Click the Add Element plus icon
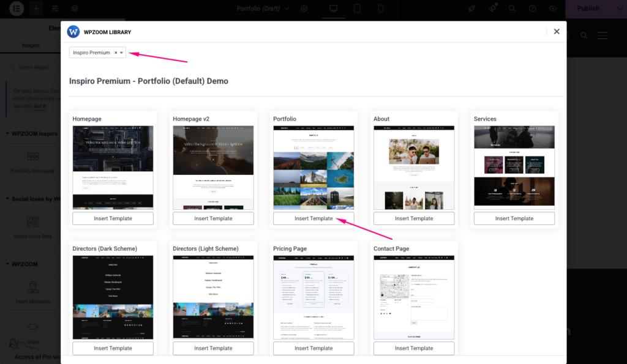 tap(36, 9)
